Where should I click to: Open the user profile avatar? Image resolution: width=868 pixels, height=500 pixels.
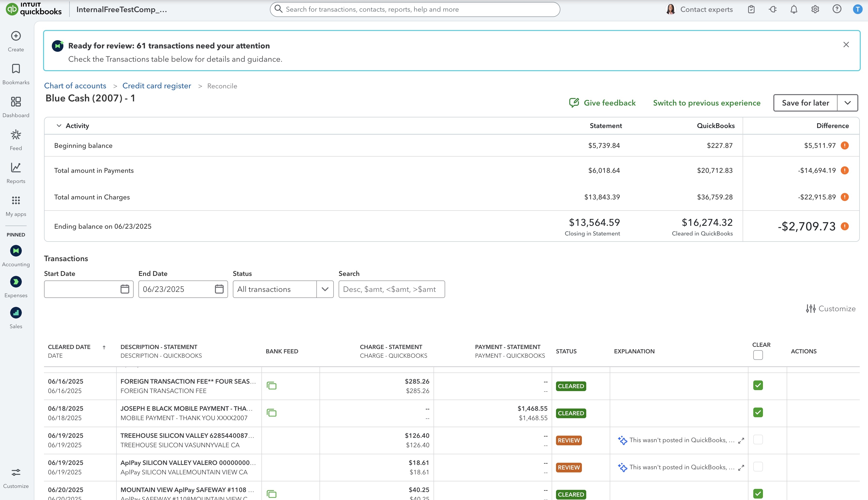[858, 9]
